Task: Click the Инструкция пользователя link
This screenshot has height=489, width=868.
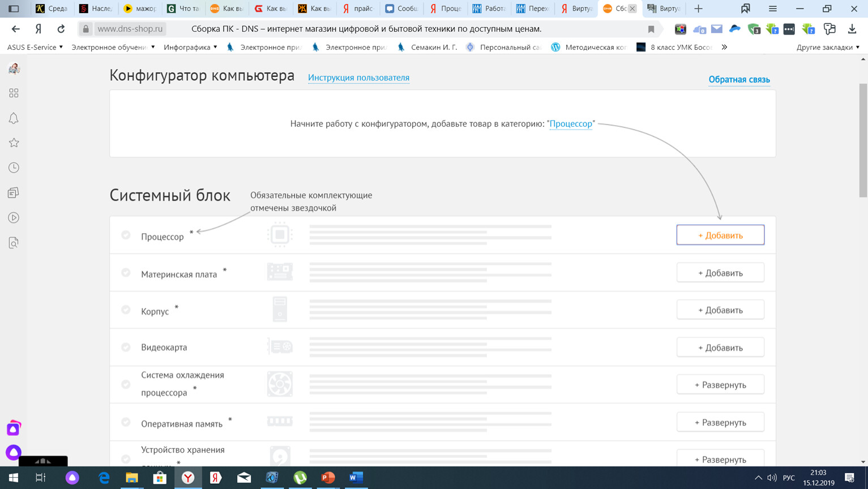Action: (x=358, y=78)
